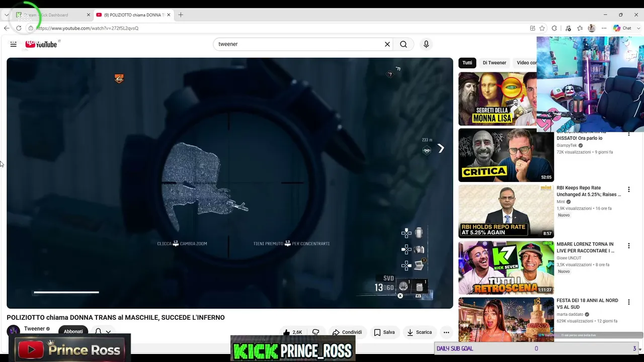The image size is (644, 362).
Task: Open options menu for FESTA DEI 18 ANNI video
Action: pos(628,302)
